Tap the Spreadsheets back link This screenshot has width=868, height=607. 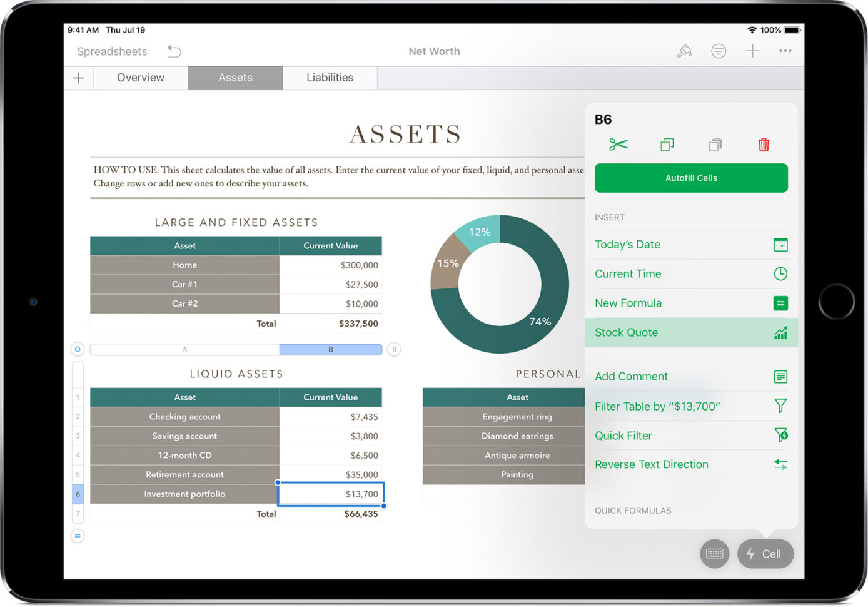[x=112, y=51]
